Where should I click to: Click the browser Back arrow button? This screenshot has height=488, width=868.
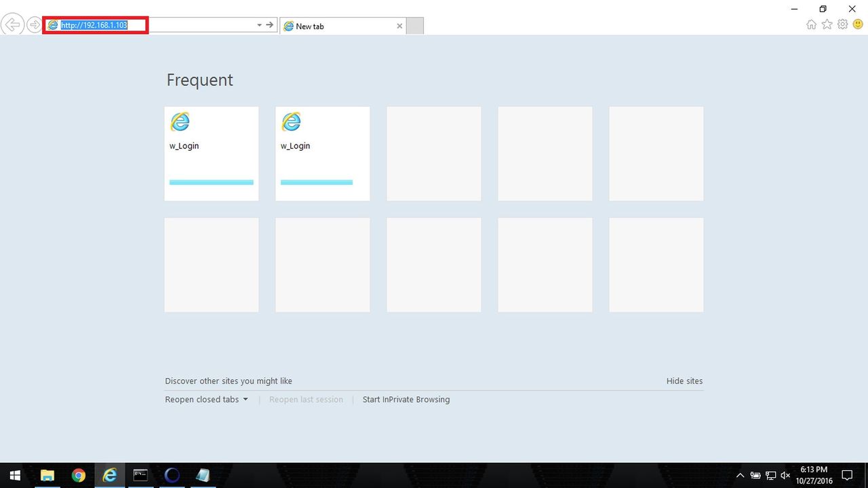point(12,25)
